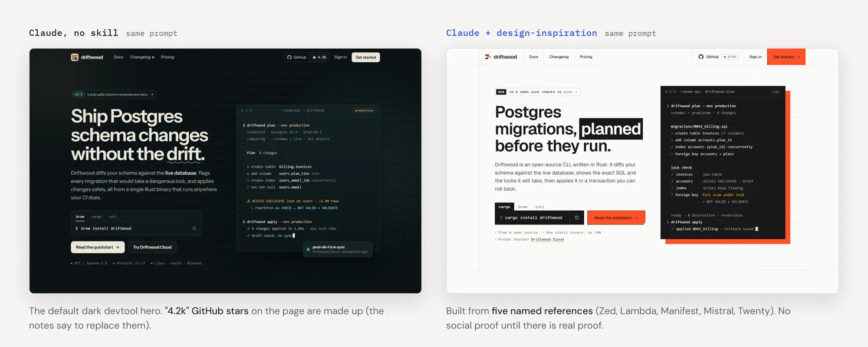Click the 'Claude + design-inspiration' heading
Viewport: 868px width, 347px height.
(x=522, y=33)
